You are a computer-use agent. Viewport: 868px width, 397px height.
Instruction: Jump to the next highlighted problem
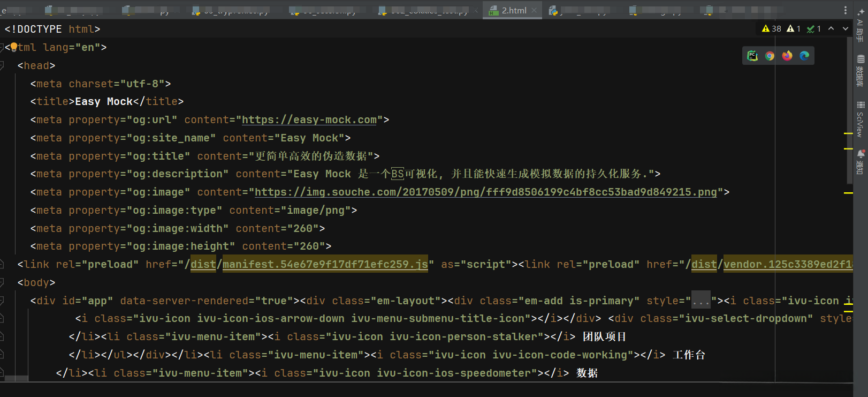coord(846,29)
